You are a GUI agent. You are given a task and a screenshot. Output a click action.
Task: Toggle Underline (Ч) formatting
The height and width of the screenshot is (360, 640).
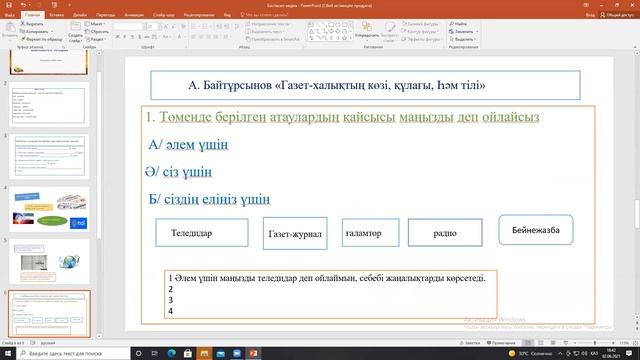coord(132,37)
